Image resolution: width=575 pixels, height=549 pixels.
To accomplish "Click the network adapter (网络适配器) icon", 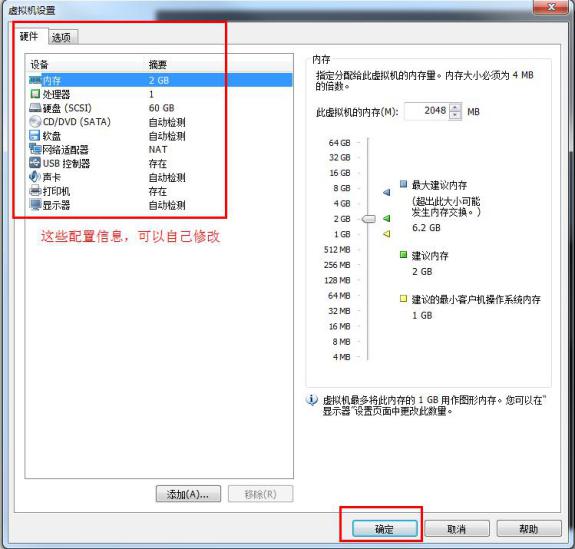I will pyautogui.click(x=35, y=149).
